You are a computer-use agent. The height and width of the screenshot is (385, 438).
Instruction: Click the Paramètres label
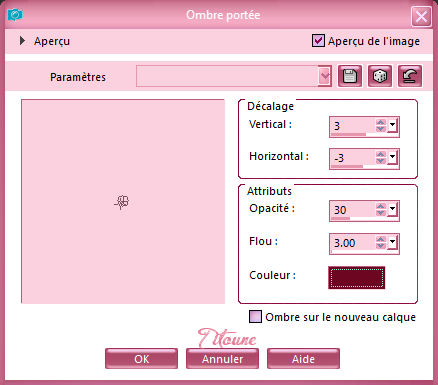point(78,77)
